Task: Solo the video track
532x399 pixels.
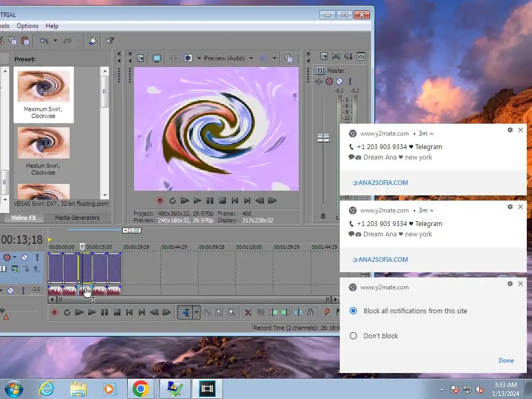Action: tap(37, 258)
